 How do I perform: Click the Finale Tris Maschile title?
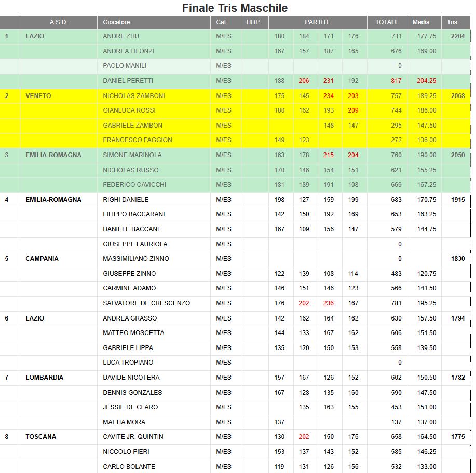pos(235,8)
